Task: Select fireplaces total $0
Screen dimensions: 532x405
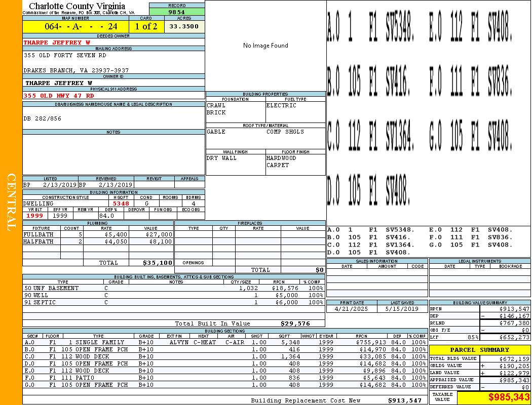Action: 320,270
